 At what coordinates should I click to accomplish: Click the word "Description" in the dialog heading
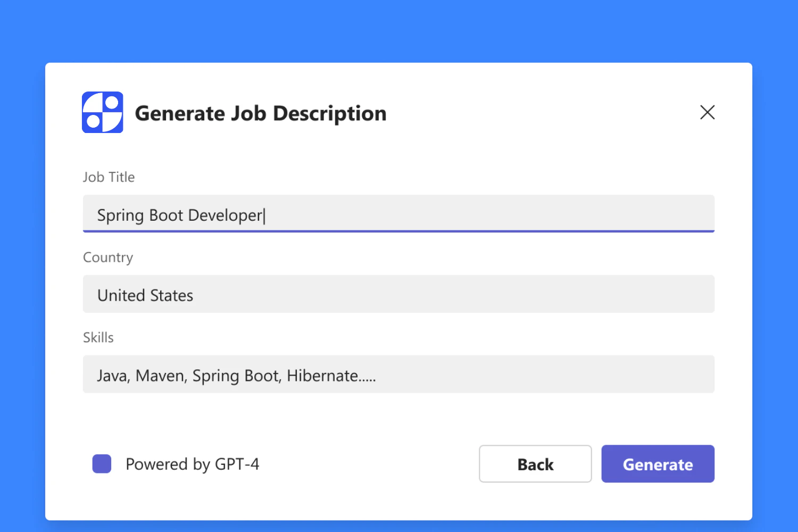(329, 114)
